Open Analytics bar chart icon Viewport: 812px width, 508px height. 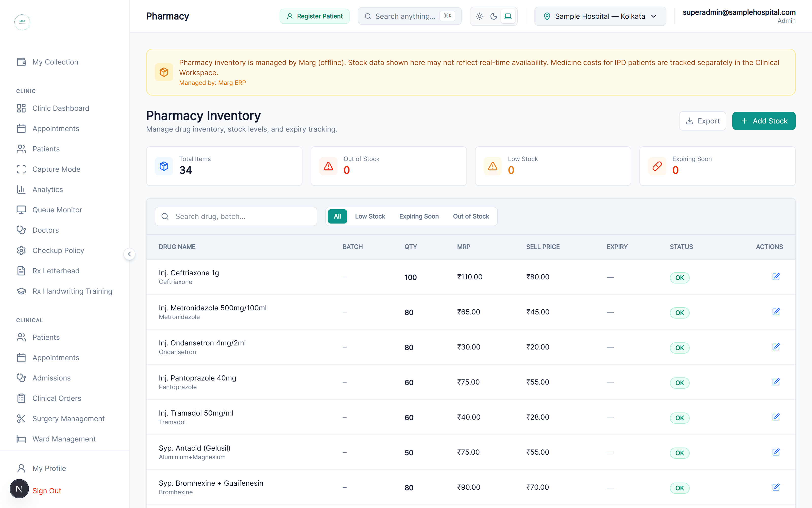(x=21, y=189)
